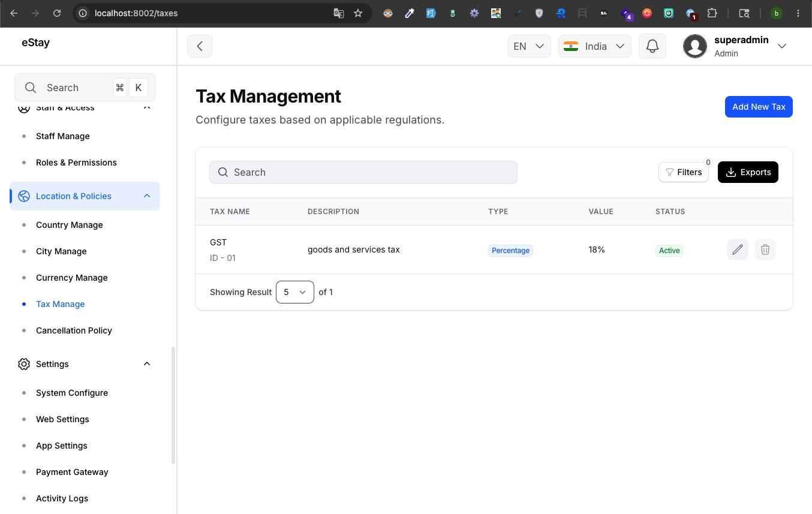Open Staff Manage in the sidebar
The width and height of the screenshot is (812, 514).
coord(63,136)
